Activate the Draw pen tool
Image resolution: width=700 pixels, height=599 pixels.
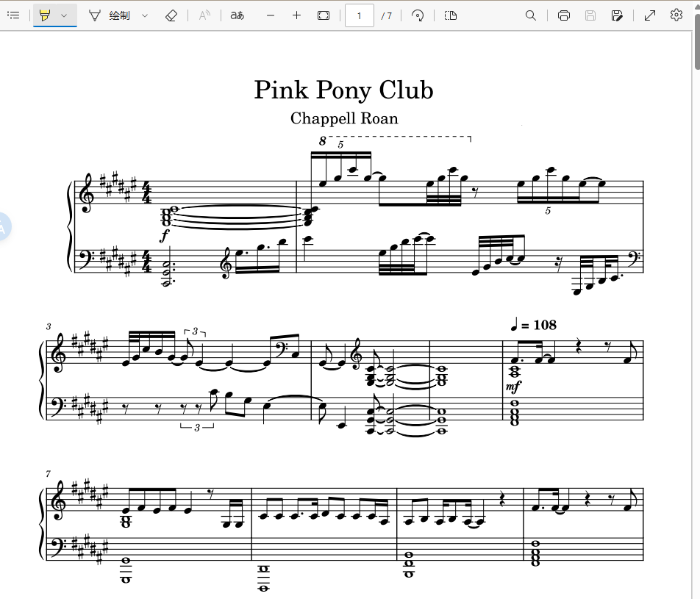(x=110, y=15)
